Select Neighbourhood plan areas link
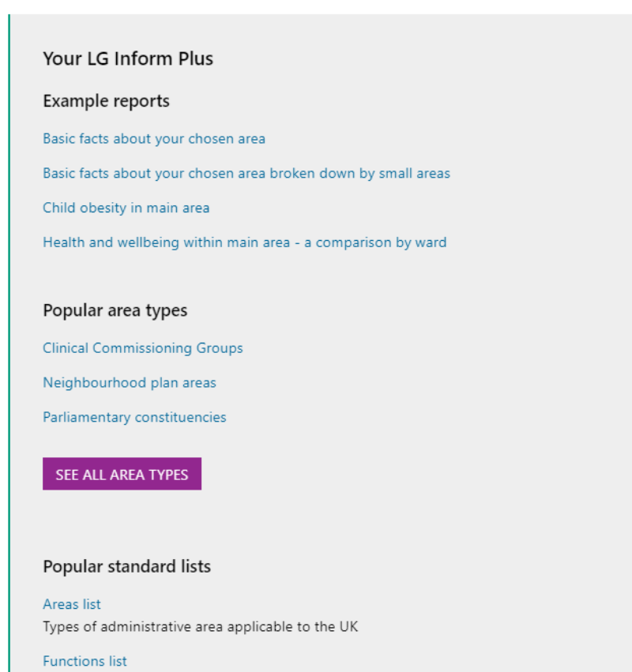 tap(130, 383)
